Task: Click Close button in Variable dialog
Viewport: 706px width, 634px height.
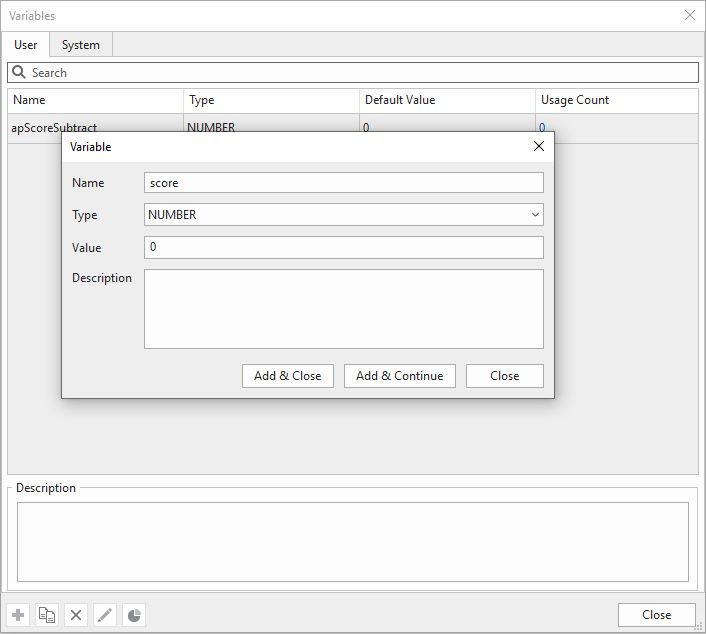Action: pos(505,376)
